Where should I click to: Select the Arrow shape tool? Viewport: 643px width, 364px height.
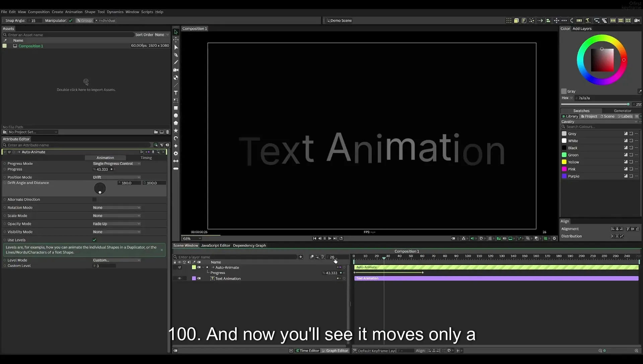pyautogui.click(x=176, y=161)
